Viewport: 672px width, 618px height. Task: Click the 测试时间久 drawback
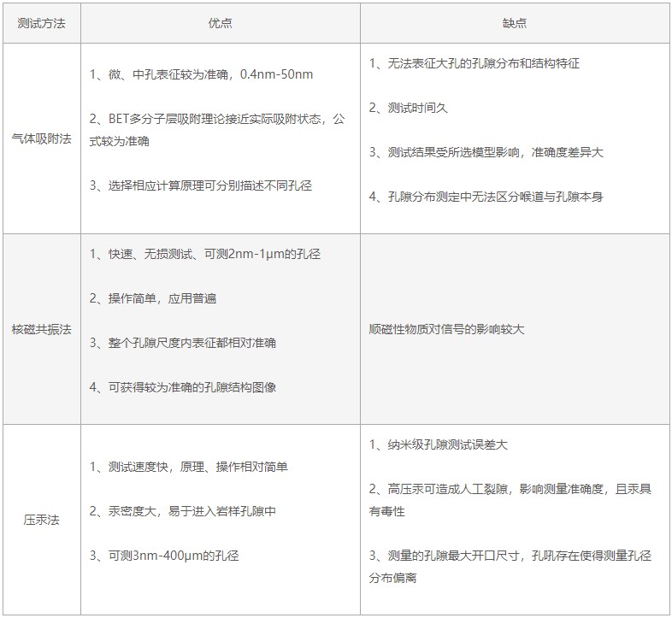click(409, 108)
